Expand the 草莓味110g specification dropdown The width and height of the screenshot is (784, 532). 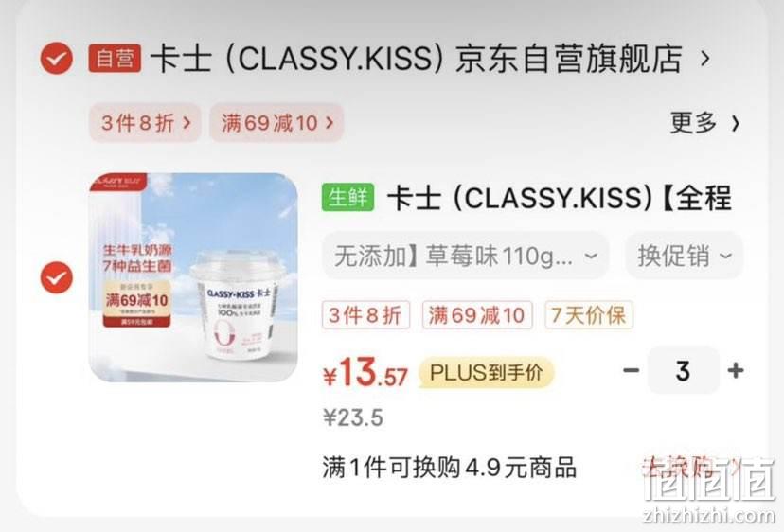point(466,256)
